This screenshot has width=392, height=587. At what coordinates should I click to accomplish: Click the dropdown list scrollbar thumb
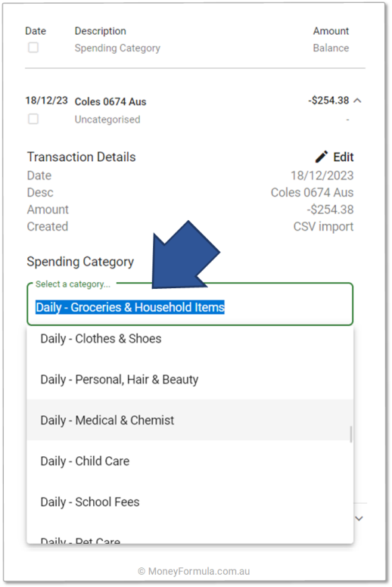(351, 434)
